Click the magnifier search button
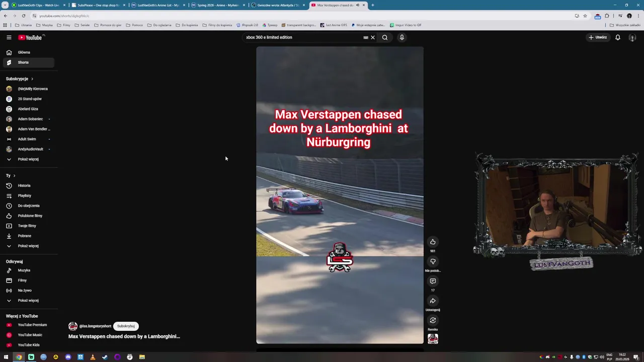This screenshot has height=362, width=644. pyautogui.click(x=385, y=37)
